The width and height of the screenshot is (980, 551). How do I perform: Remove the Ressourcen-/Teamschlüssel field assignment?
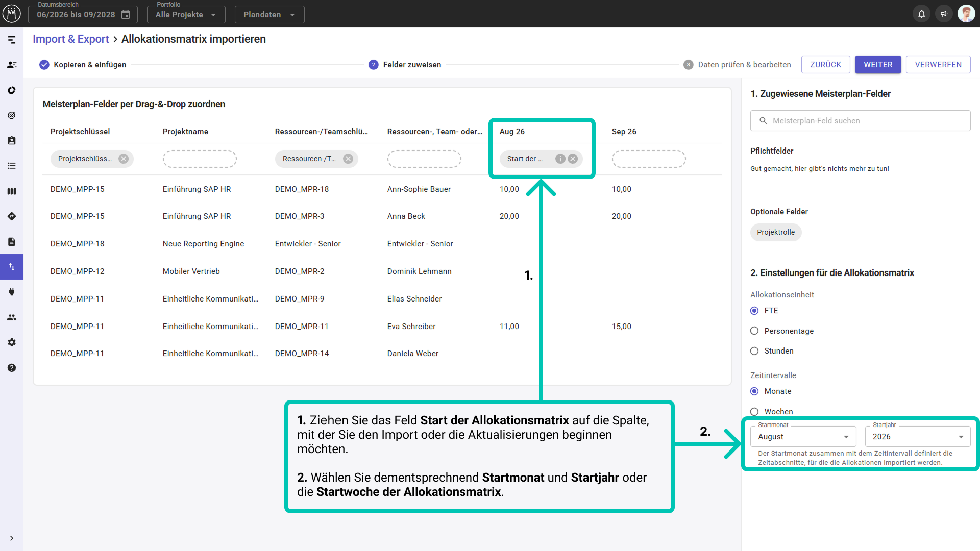point(348,159)
